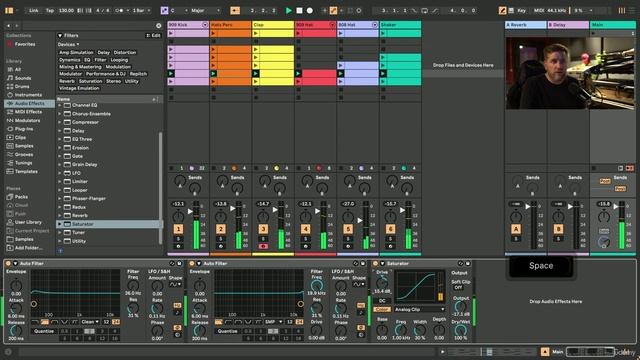The height and width of the screenshot is (360, 640).
Task: Toggle return track A activator
Action: 516,229
